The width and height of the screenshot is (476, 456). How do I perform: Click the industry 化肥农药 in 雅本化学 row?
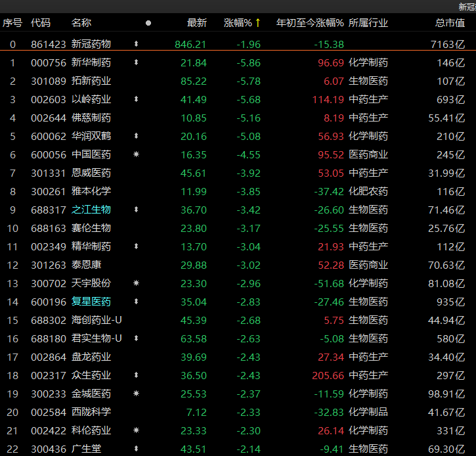coord(368,191)
